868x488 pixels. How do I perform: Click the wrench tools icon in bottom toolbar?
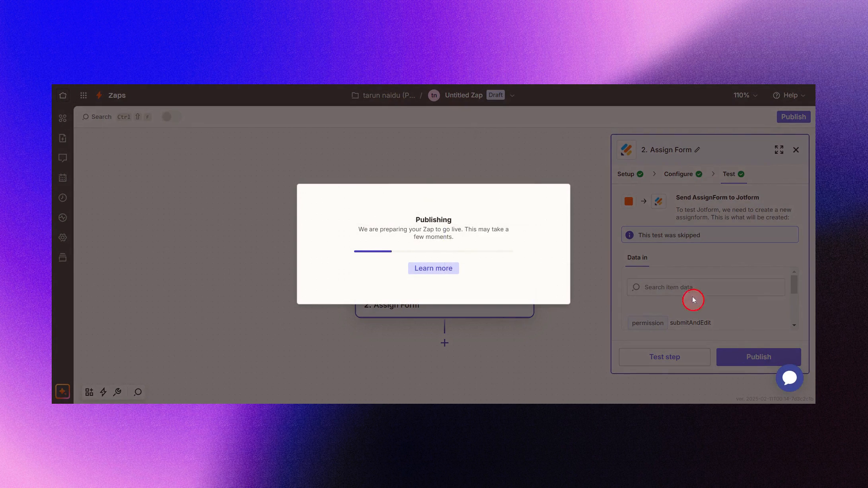click(x=117, y=392)
